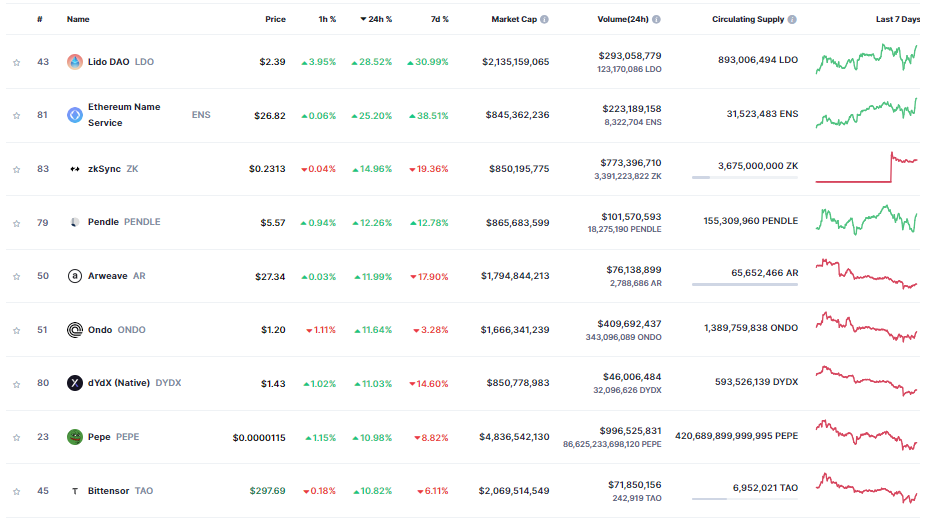945x526 pixels.
Task: Open zkSync 7-day sparkline chart
Action: pos(867,167)
